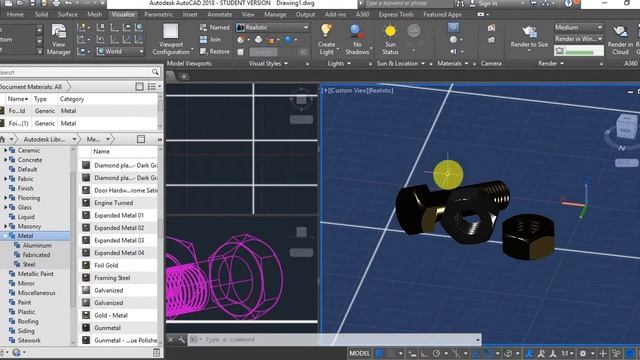Image resolution: width=640 pixels, height=360 pixels.
Task: Select Expanded Metal 03 material
Action: 118,240
